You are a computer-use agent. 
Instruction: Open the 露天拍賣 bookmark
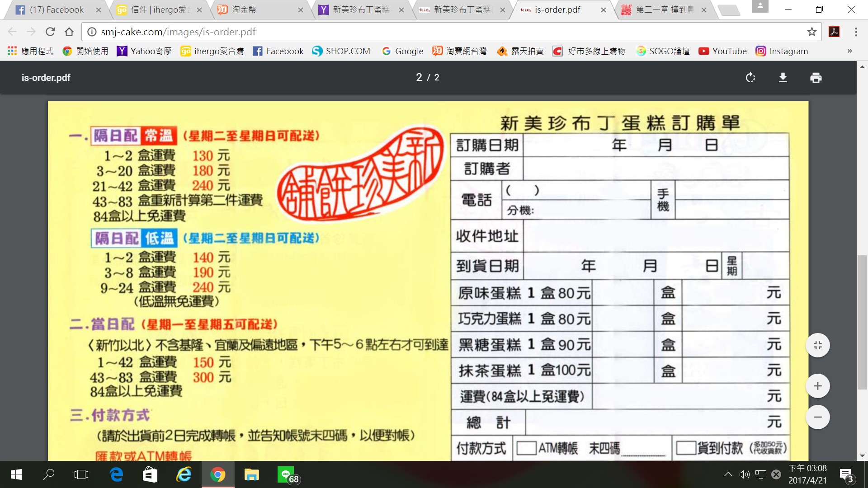[x=520, y=51]
